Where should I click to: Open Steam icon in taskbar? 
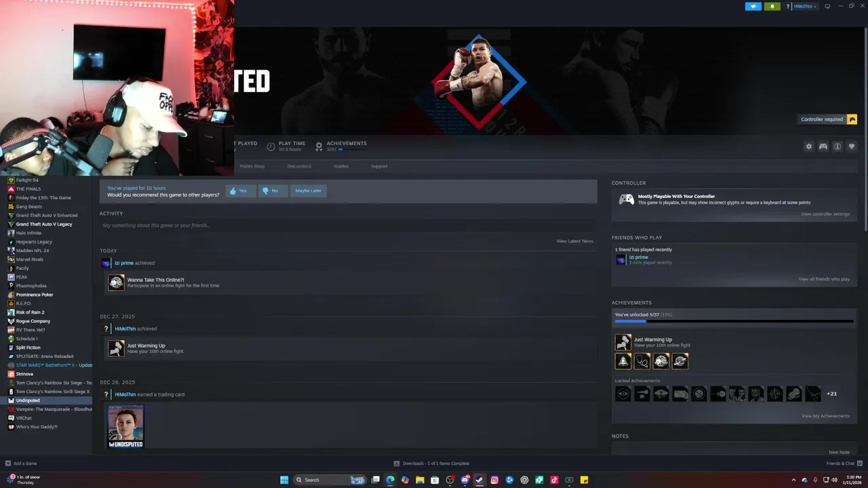tap(479, 480)
